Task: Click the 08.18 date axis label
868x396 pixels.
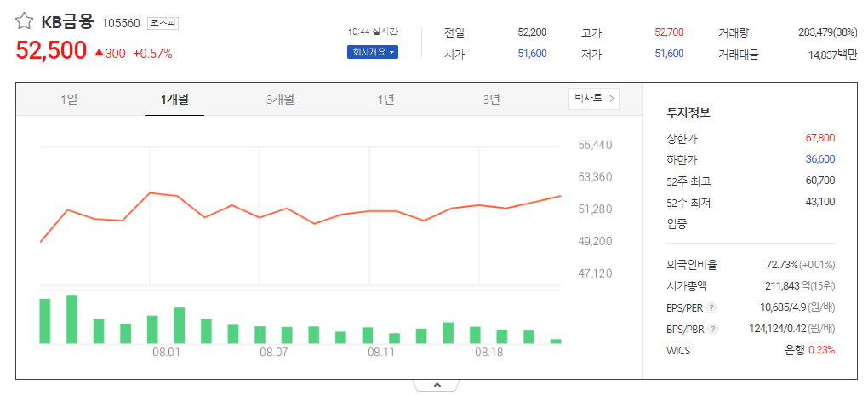Action: coord(489,353)
